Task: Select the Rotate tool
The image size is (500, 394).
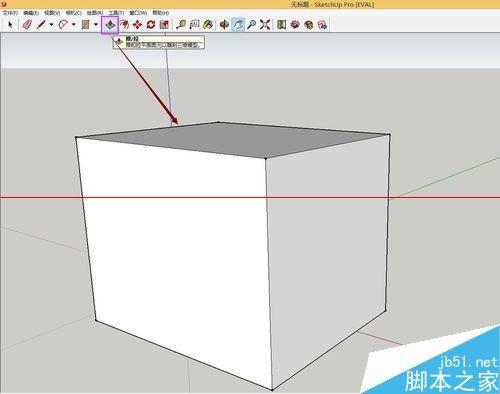Action: (151, 25)
